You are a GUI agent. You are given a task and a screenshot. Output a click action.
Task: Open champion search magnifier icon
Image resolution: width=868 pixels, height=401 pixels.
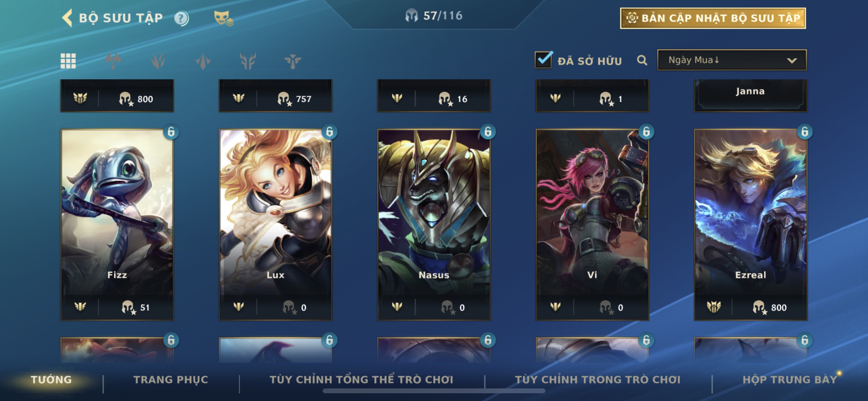[642, 60]
